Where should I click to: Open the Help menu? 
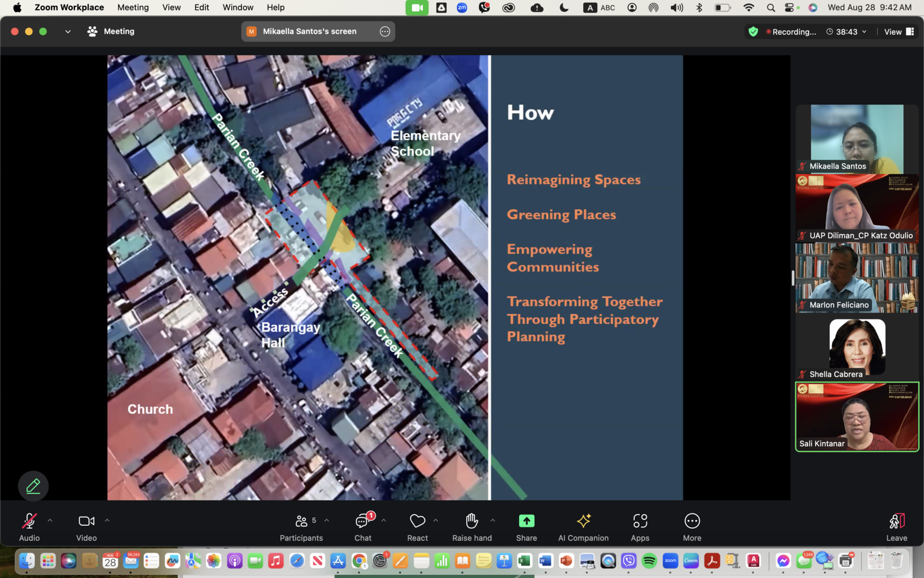(x=275, y=8)
